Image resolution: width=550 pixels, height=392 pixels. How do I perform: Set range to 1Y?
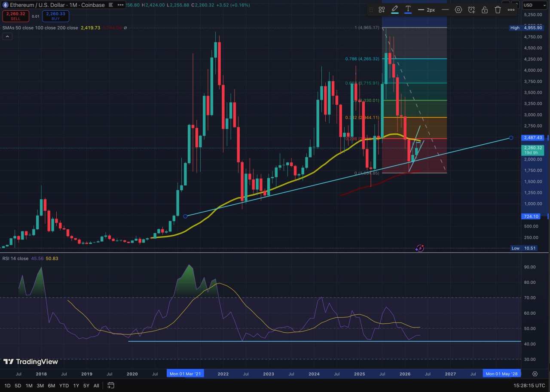tap(76, 386)
